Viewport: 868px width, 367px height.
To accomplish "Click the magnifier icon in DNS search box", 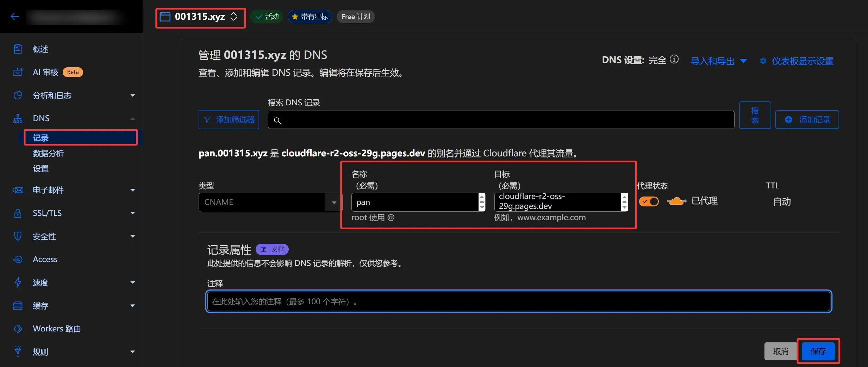I will [x=277, y=120].
